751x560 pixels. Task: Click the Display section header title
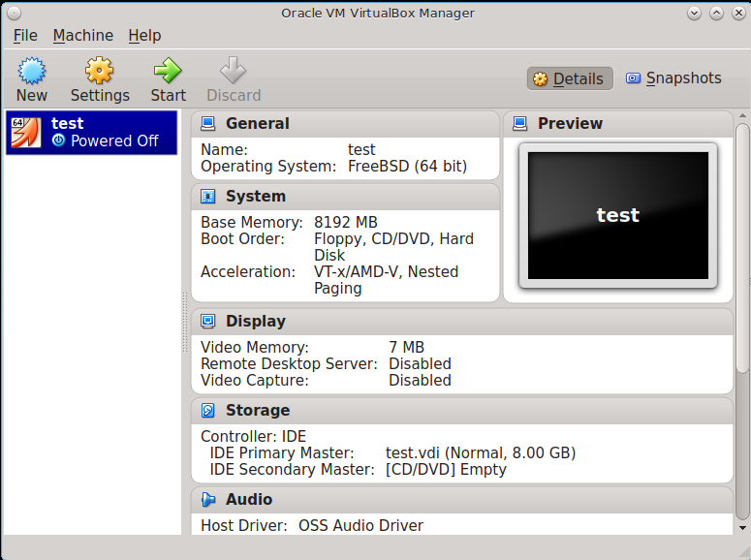pyautogui.click(x=256, y=322)
